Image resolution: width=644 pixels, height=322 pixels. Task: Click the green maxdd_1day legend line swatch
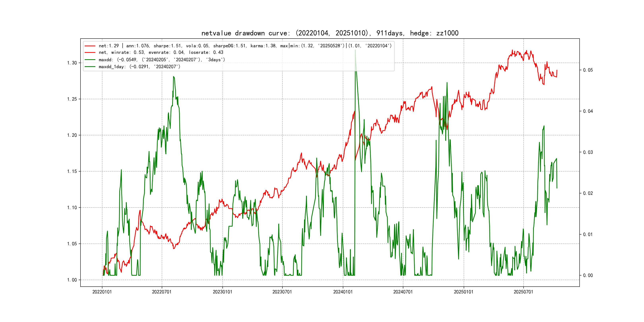(x=90, y=67)
